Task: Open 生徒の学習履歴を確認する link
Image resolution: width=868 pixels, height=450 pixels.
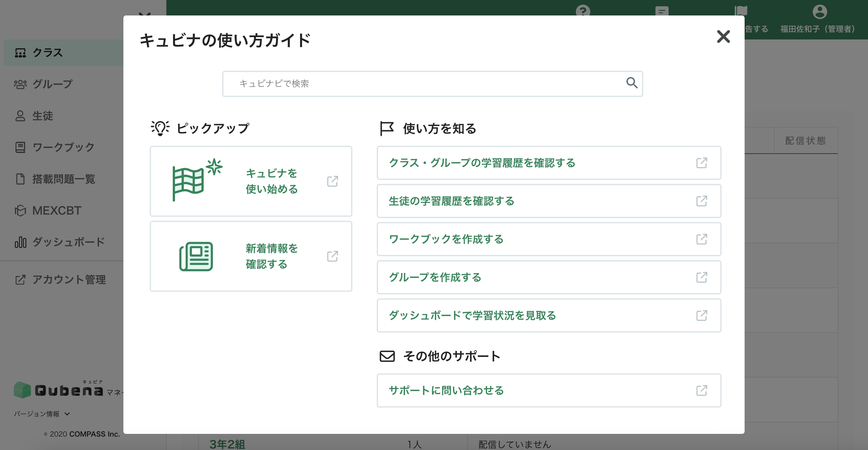Action: coord(549,201)
